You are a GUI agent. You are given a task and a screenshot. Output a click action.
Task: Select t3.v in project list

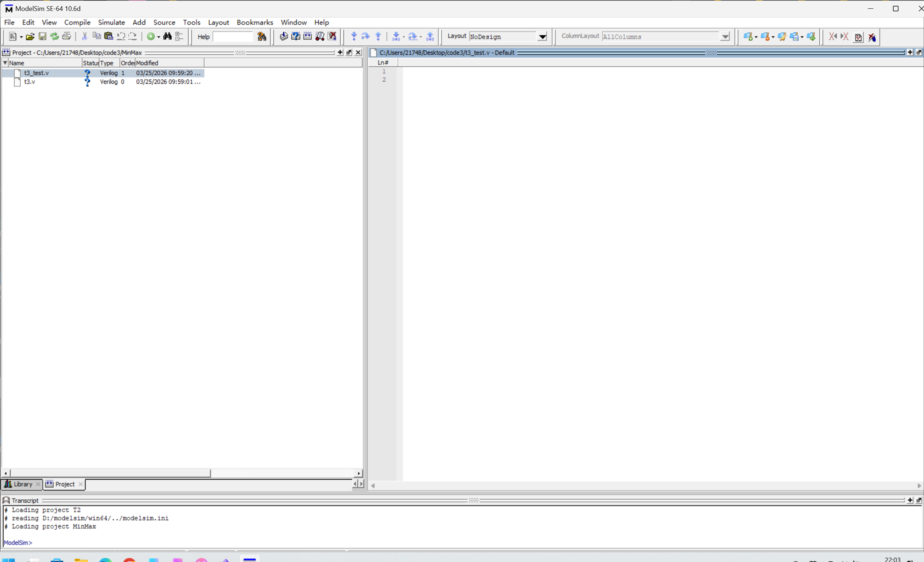(x=30, y=82)
